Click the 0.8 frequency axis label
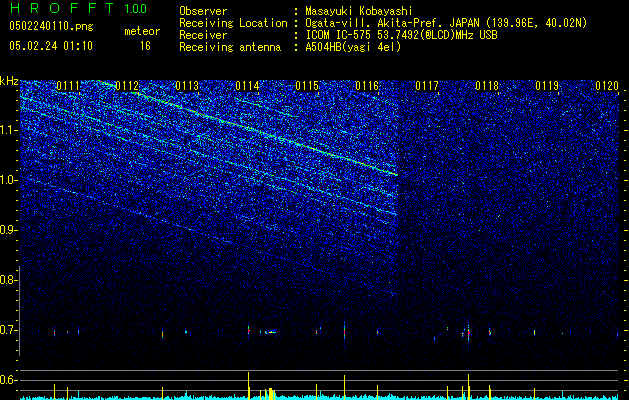This screenshot has height=400, width=629. coord(7,280)
